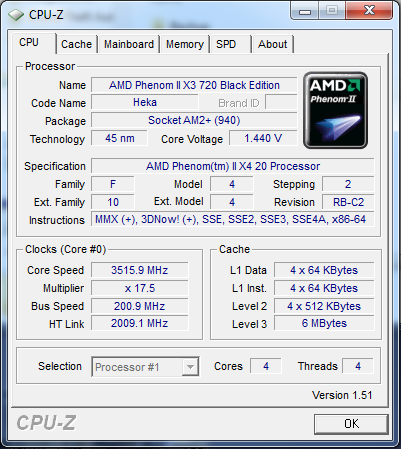Click the disabled maximize button

(332, 11)
